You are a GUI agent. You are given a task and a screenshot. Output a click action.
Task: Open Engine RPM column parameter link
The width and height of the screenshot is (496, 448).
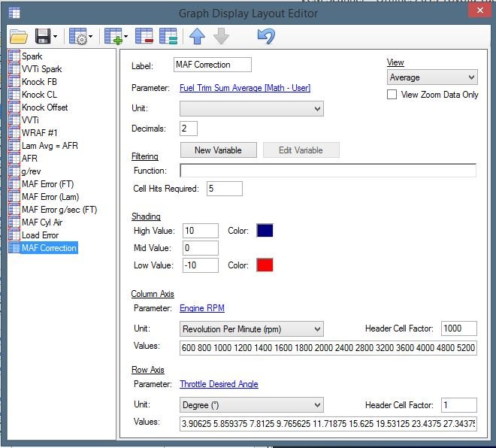tap(202, 308)
